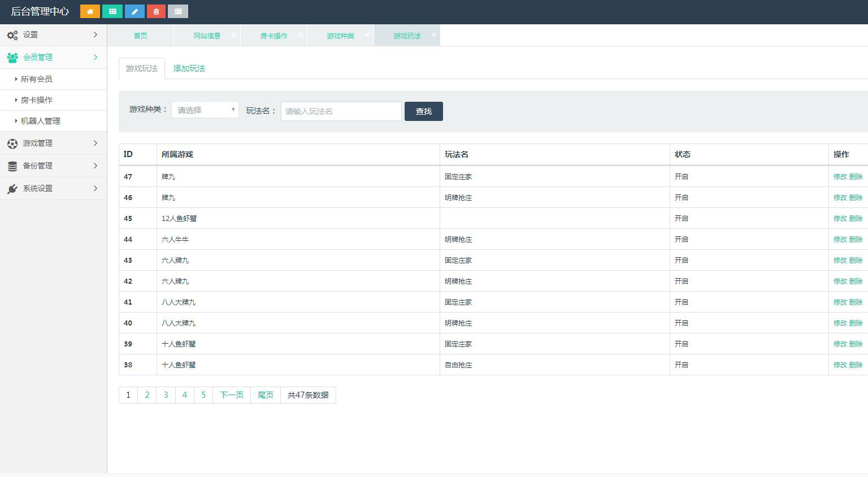Click 删除 for row ID 38
The width and height of the screenshot is (868, 477).
coord(856,365)
